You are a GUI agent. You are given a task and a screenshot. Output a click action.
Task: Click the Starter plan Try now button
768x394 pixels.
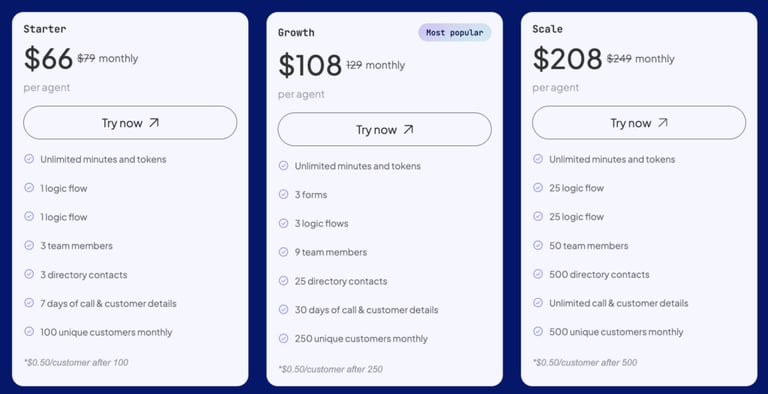(x=130, y=123)
